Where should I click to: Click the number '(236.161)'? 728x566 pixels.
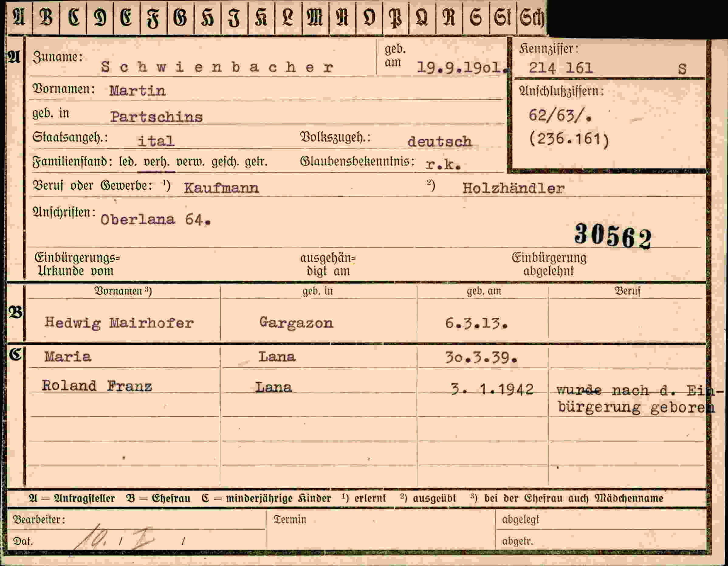569,139
